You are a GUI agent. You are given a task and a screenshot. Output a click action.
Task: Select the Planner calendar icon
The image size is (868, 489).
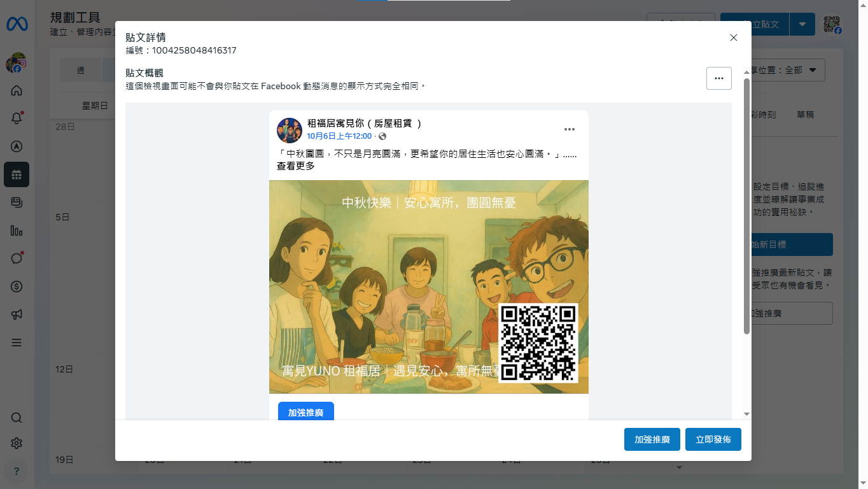pyautogui.click(x=17, y=174)
